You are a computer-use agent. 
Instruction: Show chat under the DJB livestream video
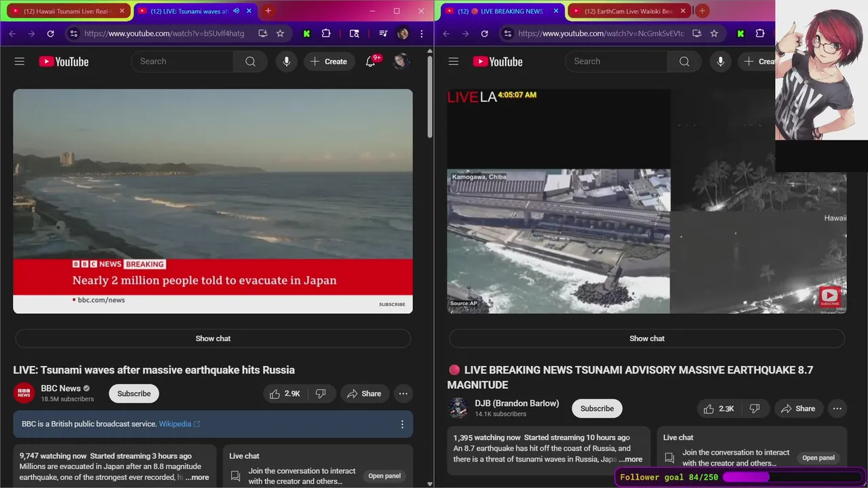(647, 338)
